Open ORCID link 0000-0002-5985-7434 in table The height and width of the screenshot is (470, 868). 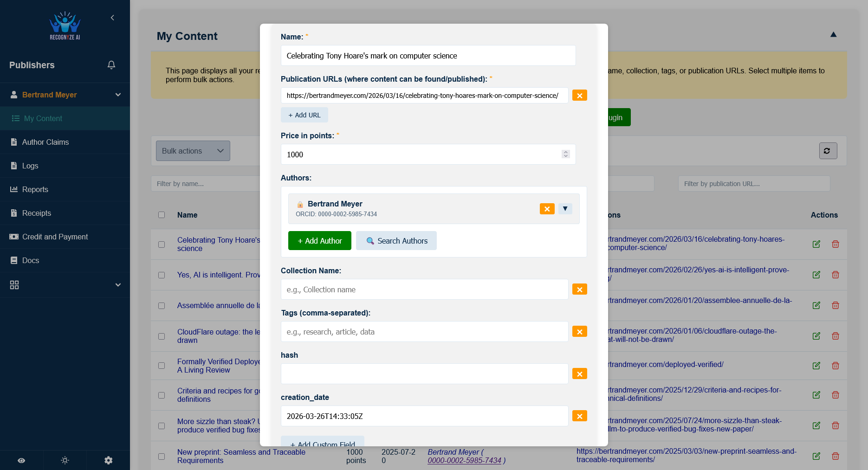pos(465,460)
